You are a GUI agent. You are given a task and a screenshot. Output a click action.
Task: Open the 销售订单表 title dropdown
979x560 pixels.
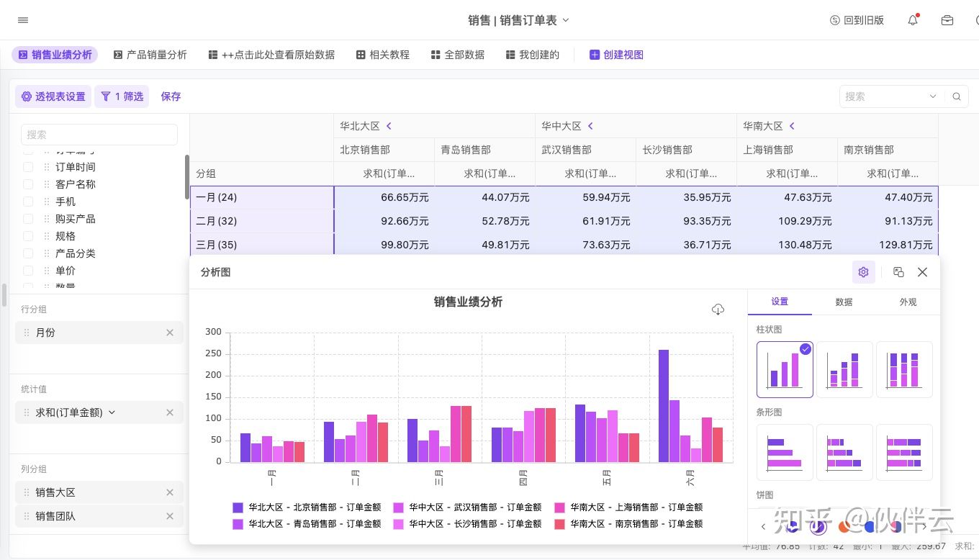pos(565,20)
